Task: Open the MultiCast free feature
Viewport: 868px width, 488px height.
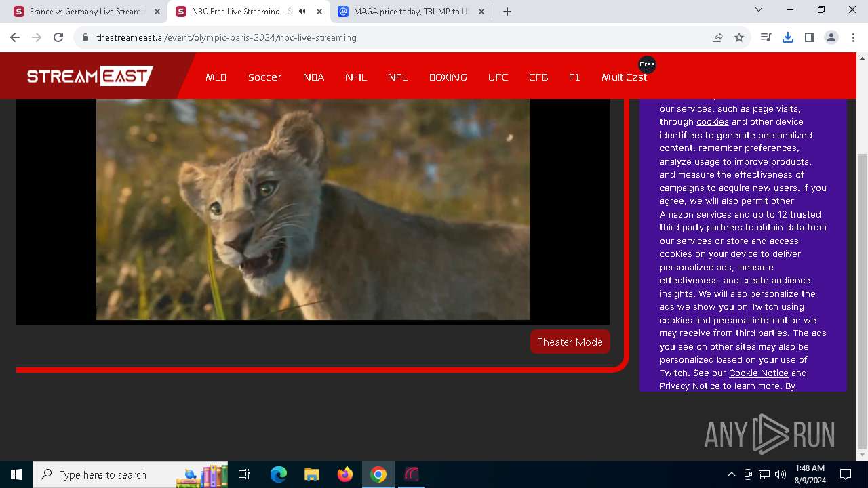Action: [625, 77]
